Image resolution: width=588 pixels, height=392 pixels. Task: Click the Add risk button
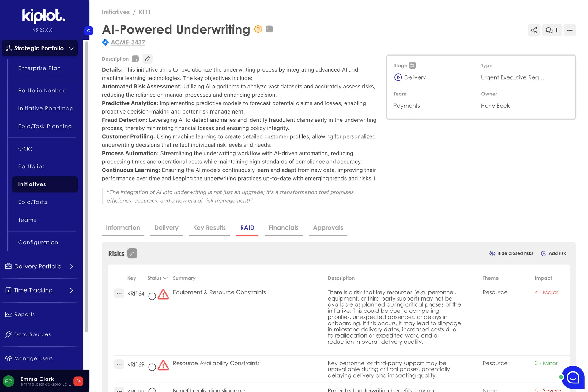click(553, 253)
